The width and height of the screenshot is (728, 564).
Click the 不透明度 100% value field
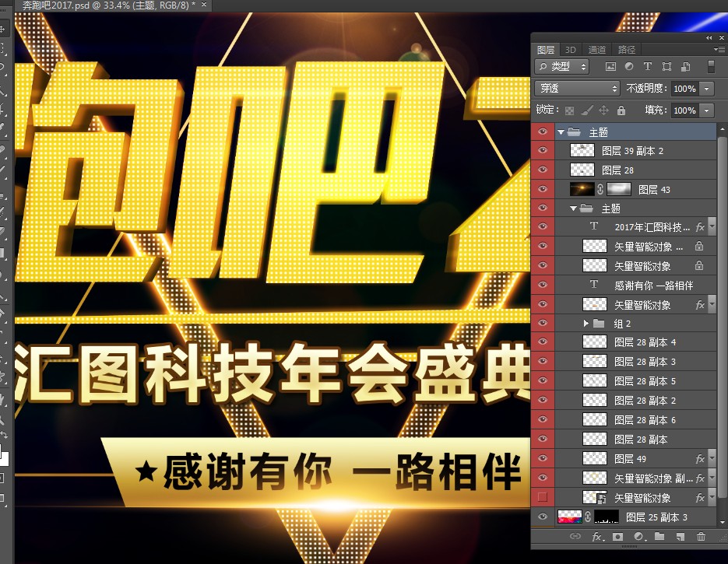685,88
